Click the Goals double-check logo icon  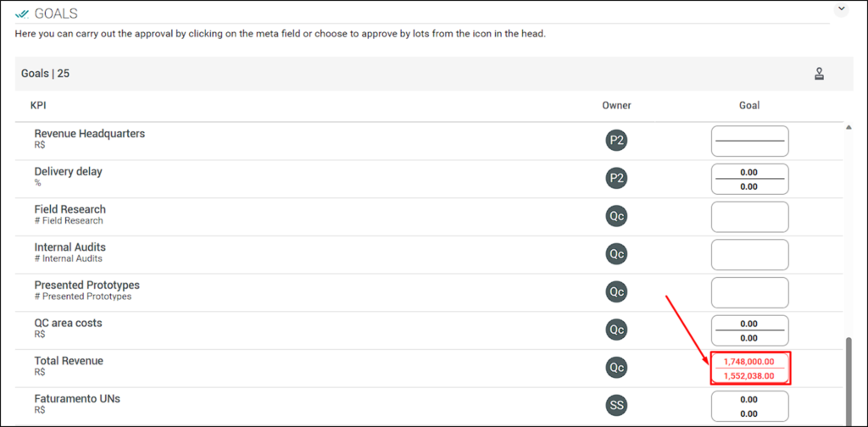[22, 14]
